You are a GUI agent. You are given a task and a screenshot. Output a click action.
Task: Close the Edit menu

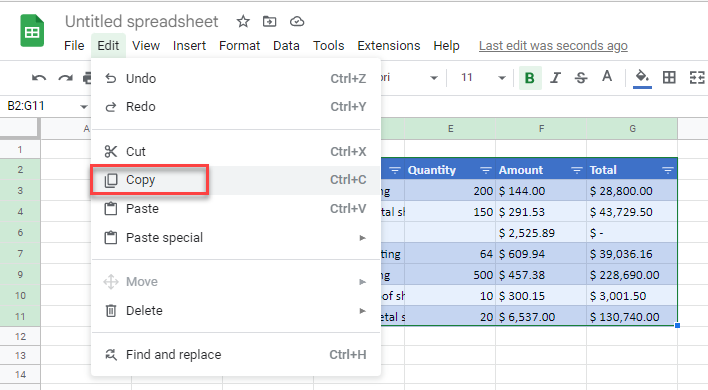(x=108, y=46)
